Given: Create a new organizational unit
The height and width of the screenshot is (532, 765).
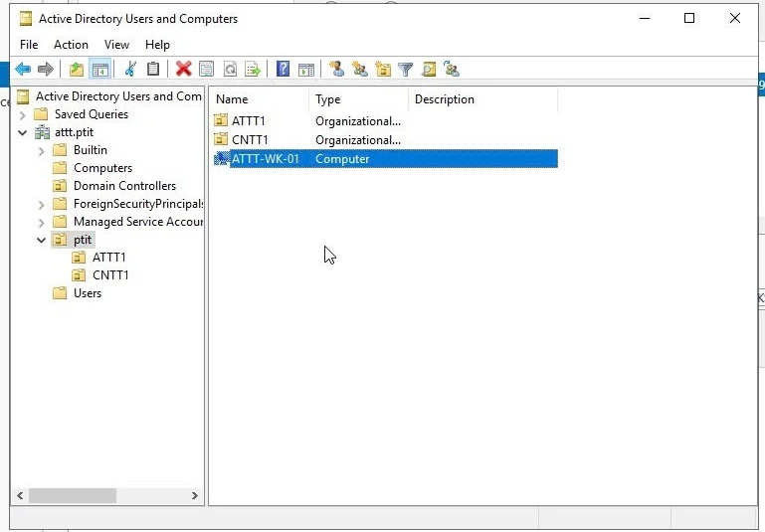Looking at the screenshot, I should click(x=383, y=70).
